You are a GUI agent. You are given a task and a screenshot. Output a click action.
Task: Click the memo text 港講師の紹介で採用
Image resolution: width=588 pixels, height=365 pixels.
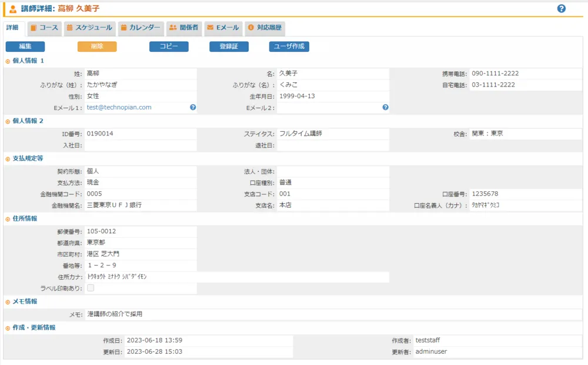coord(115,314)
